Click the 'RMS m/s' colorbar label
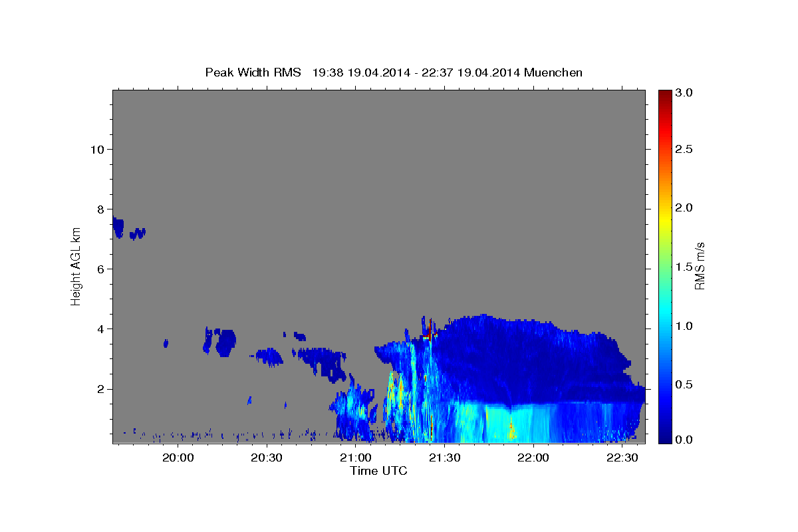Image resolution: width=798 pixels, height=532 pixels. click(x=700, y=266)
